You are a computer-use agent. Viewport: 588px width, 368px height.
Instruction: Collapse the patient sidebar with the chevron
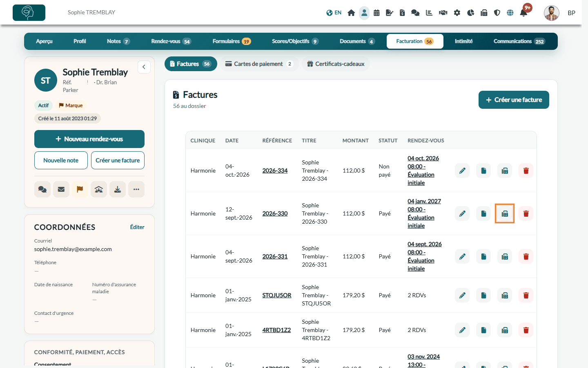click(x=144, y=67)
